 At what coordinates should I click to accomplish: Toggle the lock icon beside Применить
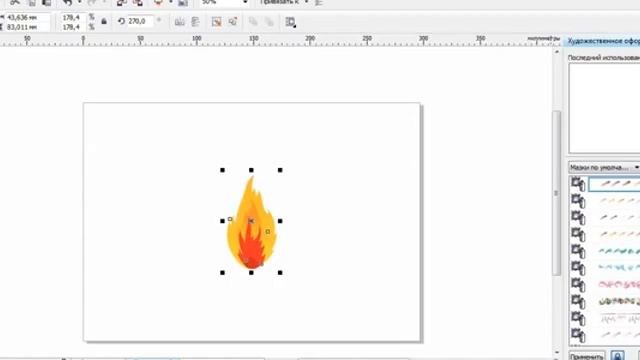(618, 356)
